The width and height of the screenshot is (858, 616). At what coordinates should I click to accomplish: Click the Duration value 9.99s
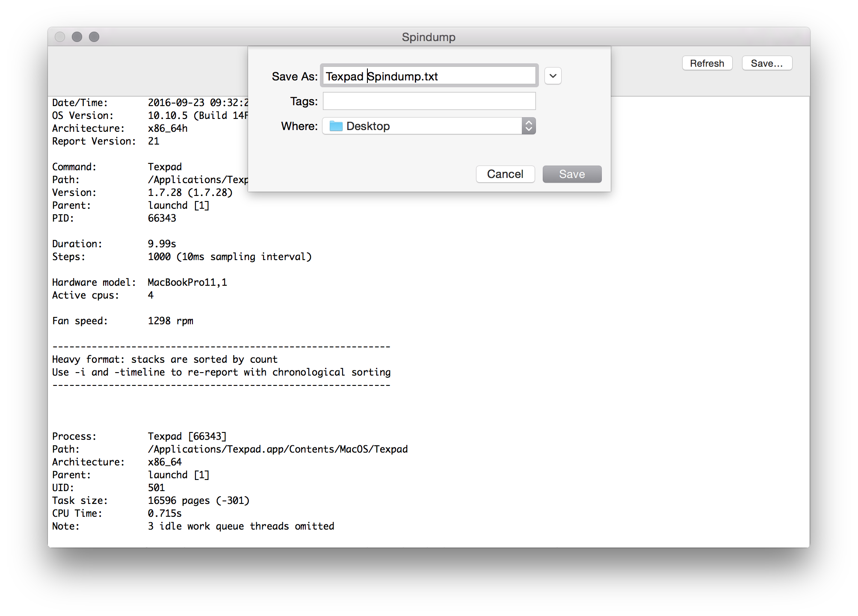162,244
